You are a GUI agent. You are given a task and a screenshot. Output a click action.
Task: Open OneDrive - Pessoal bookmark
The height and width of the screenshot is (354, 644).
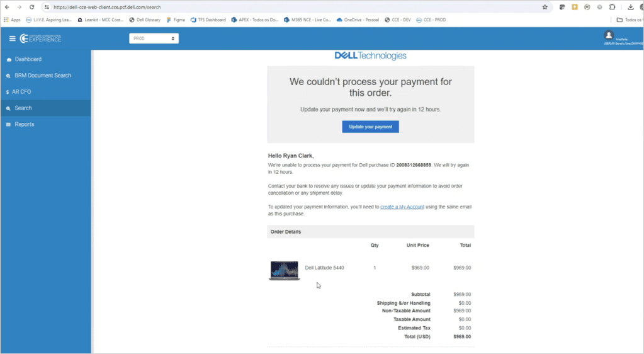click(x=358, y=20)
